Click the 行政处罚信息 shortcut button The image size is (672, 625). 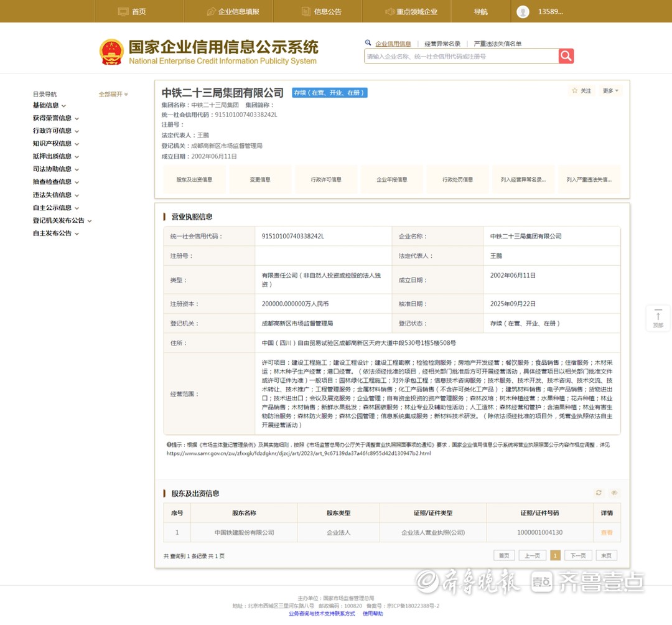pos(457,180)
